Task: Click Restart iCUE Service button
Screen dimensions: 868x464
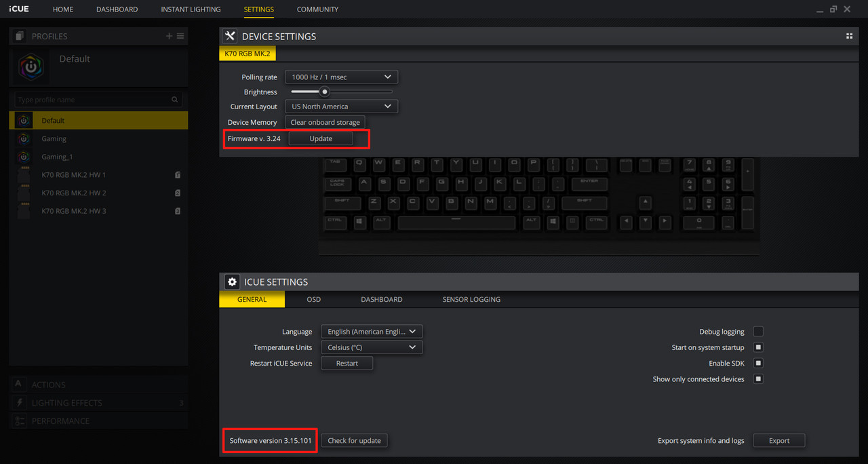Action: (347, 363)
